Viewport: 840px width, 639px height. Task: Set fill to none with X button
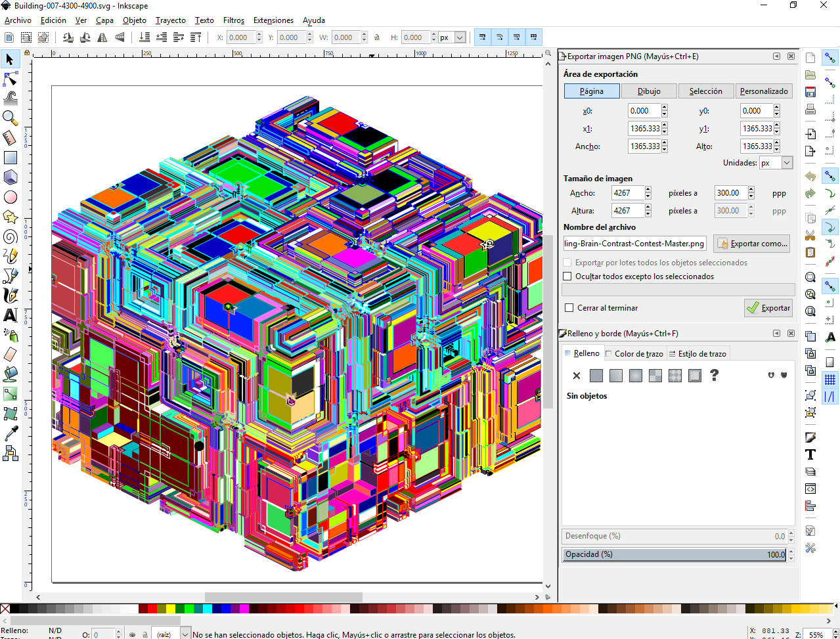click(577, 376)
